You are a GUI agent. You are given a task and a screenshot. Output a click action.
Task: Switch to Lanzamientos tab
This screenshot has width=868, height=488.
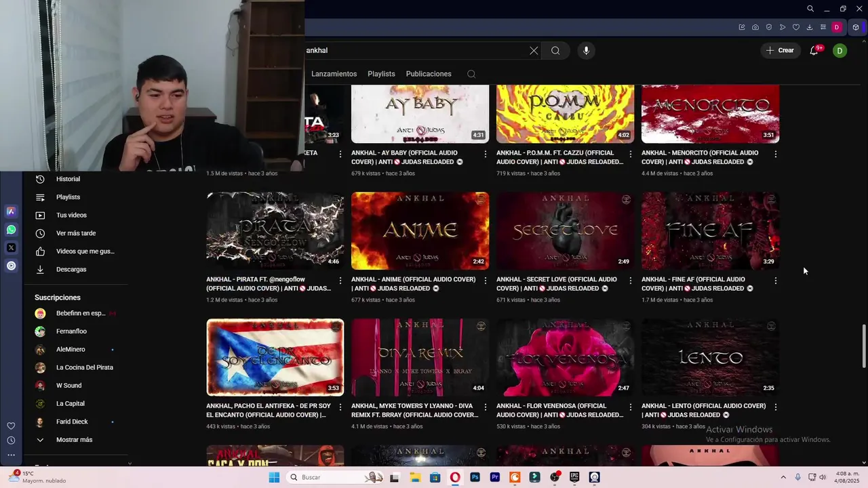click(334, 74)
